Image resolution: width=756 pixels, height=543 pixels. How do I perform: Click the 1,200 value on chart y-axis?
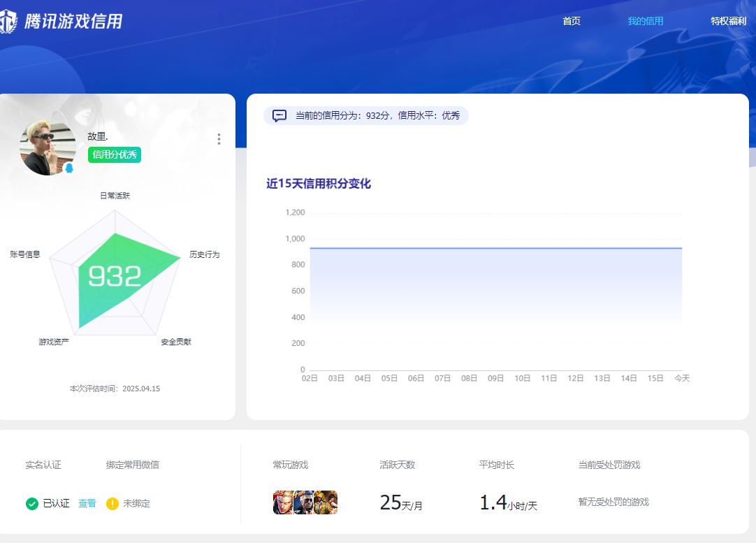coord(295,212)
